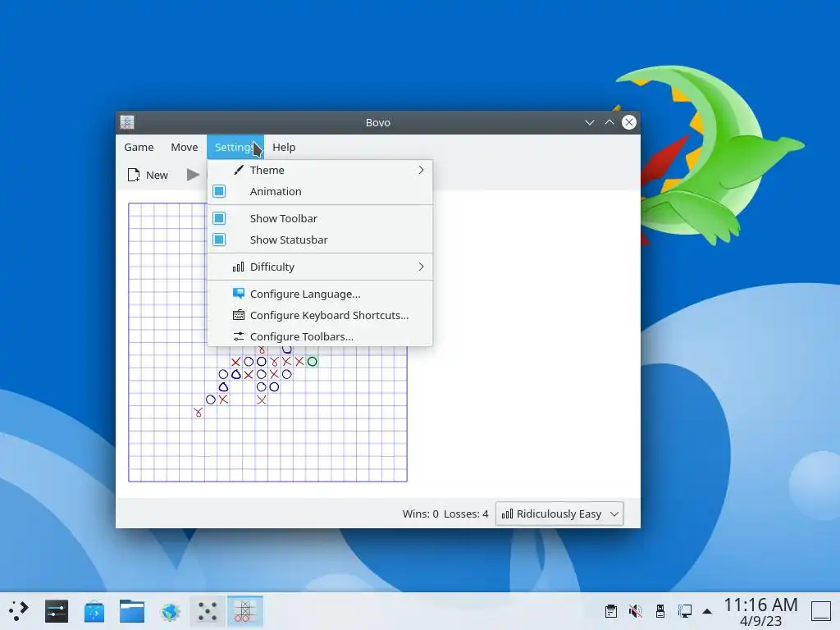Click the Show Toolbar label
This screenshot has width=840, height=630.
283,218
